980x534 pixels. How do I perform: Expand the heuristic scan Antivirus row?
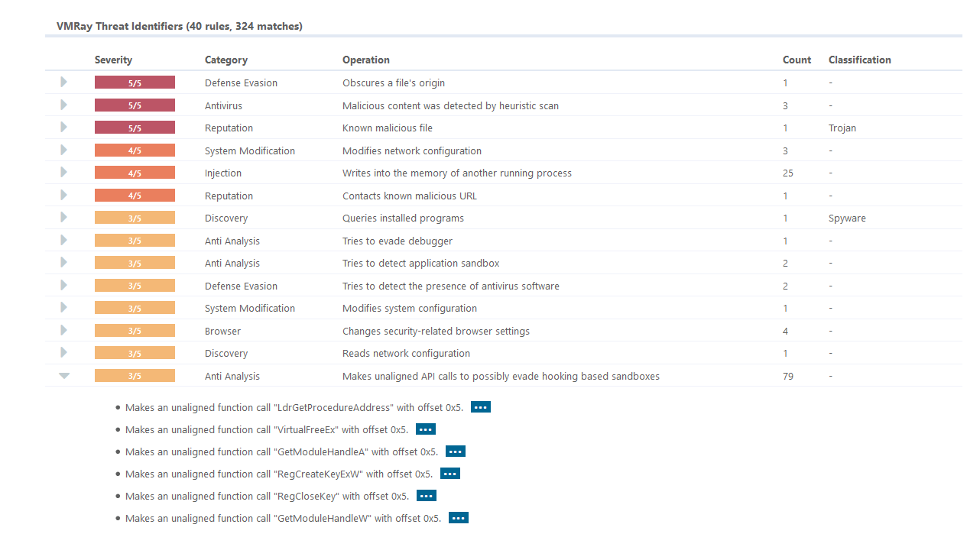(63, 105)
